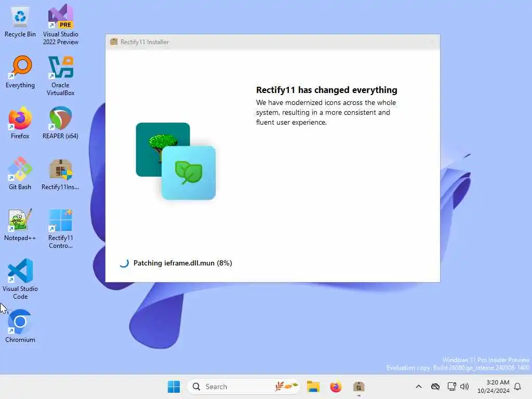532x399 pixels.
Task: Select the Everything search shortcut
Action: click(x=20, y=72)
